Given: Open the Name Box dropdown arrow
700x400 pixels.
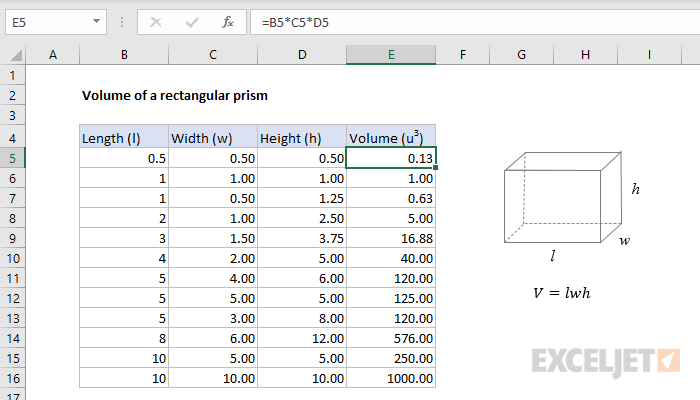Looking at the screenshot, I should [96, 21].
